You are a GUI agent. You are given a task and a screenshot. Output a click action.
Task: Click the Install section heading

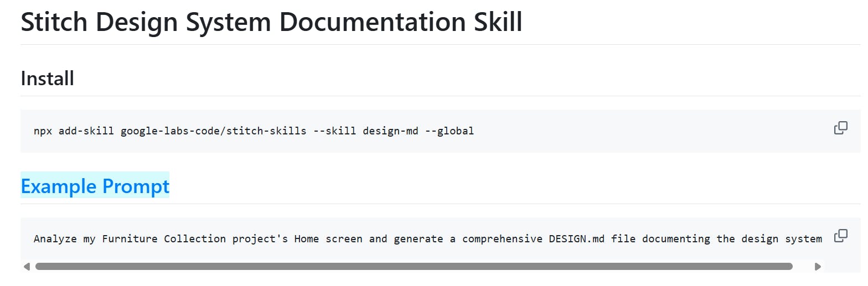coord(48,79)
